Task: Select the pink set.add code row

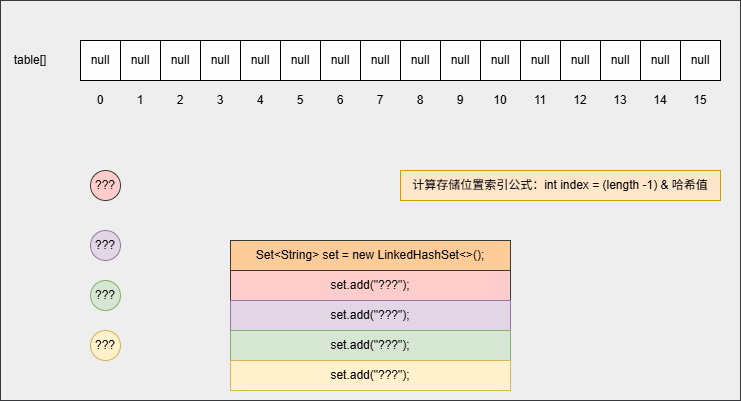Action: pos(370,285)
